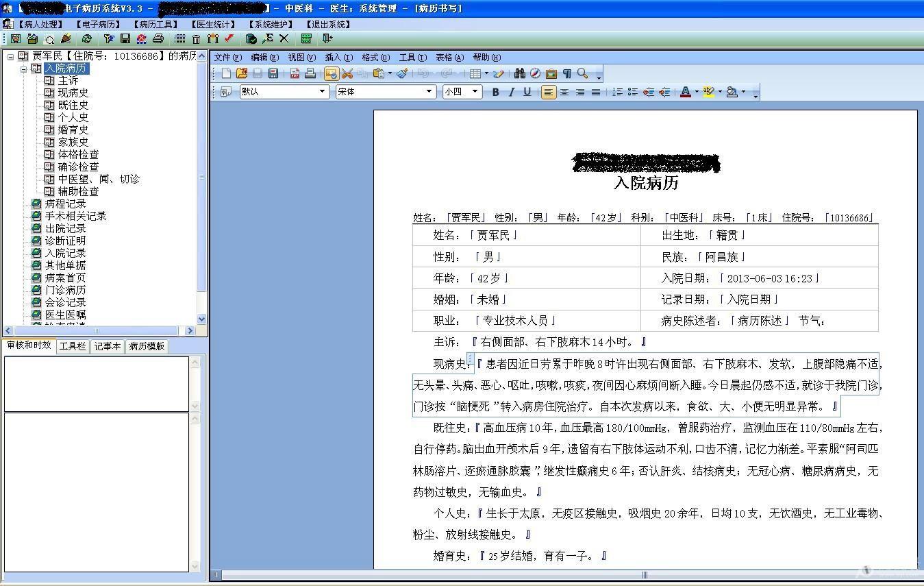Toggle underline formatting

click(527, 92)
